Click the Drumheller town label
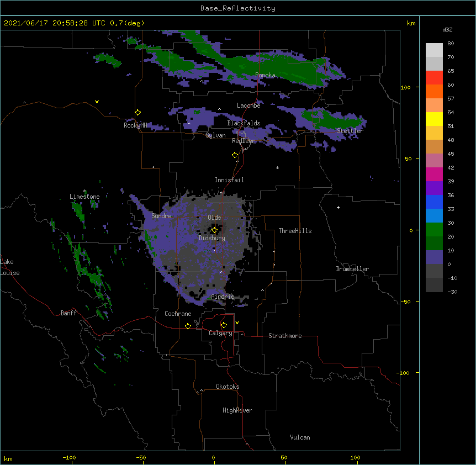Image resolution: width=476 pixels, height=465 pixels. (x=352, y=269)
